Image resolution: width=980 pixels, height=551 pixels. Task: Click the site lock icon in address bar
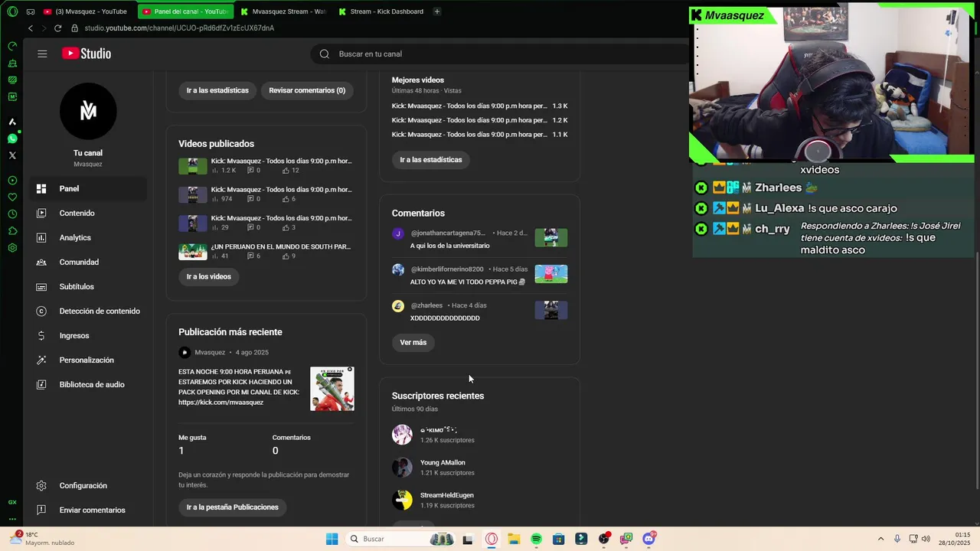[74, 28]
